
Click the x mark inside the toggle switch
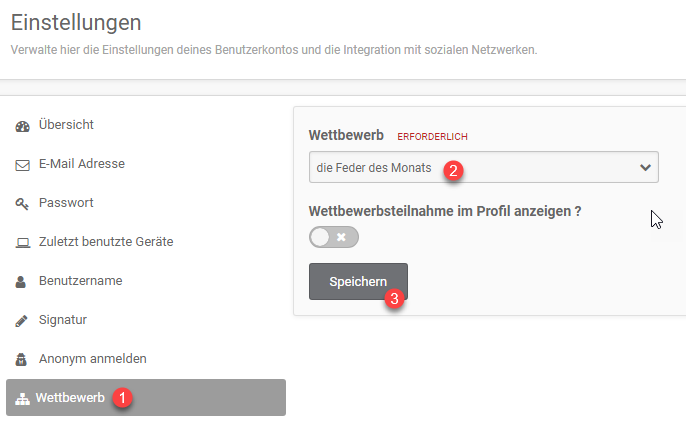pos(341,237)
